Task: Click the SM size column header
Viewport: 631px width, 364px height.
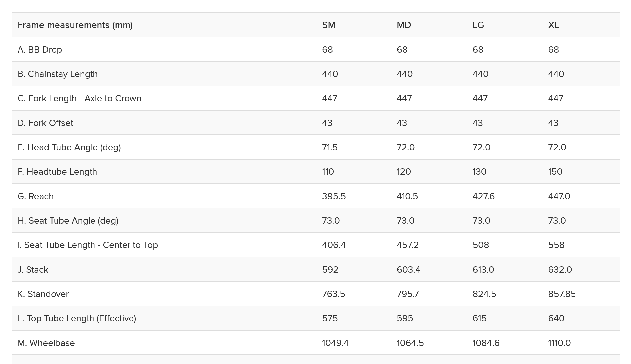Action: [328, 25]
